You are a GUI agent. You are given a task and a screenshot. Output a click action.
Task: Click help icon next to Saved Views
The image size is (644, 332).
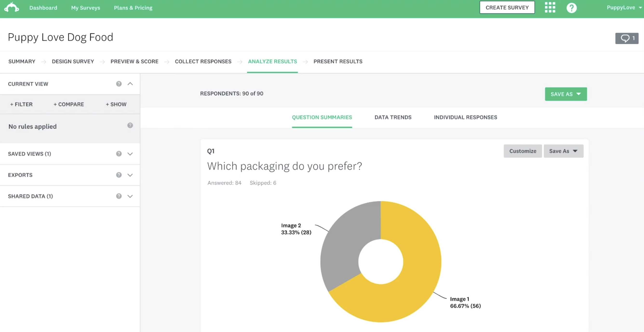(119, 154)
